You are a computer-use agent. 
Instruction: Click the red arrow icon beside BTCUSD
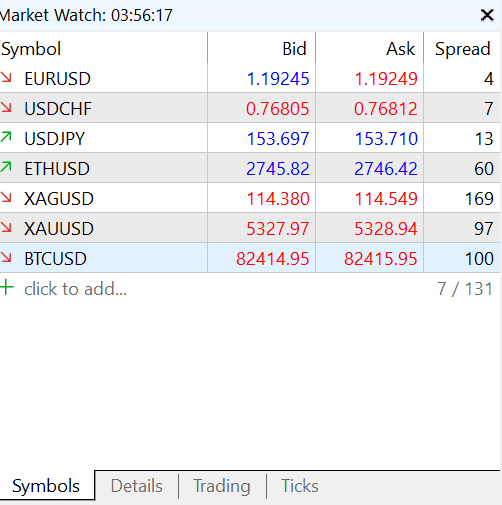pyautogui.click(x=6, y=257)
